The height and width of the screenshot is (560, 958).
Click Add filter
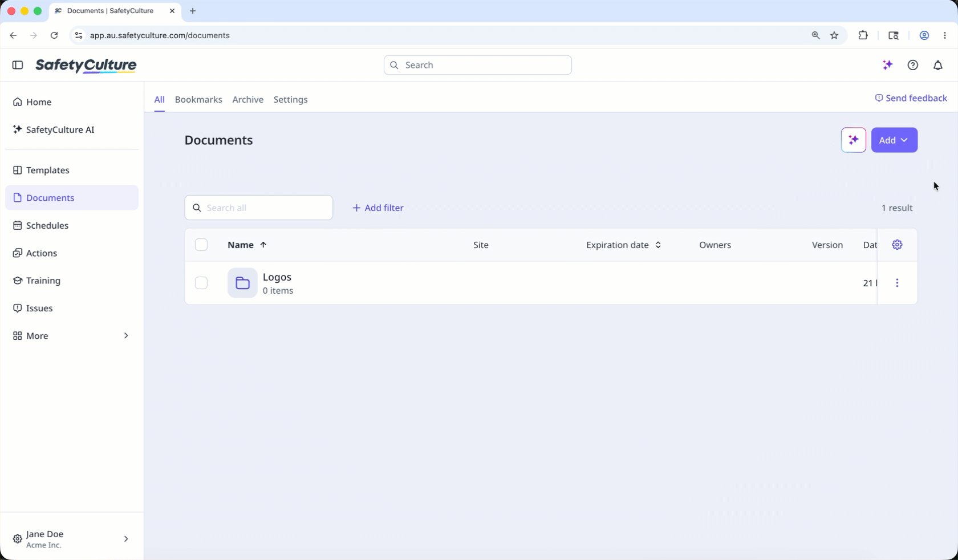[377, 208]
